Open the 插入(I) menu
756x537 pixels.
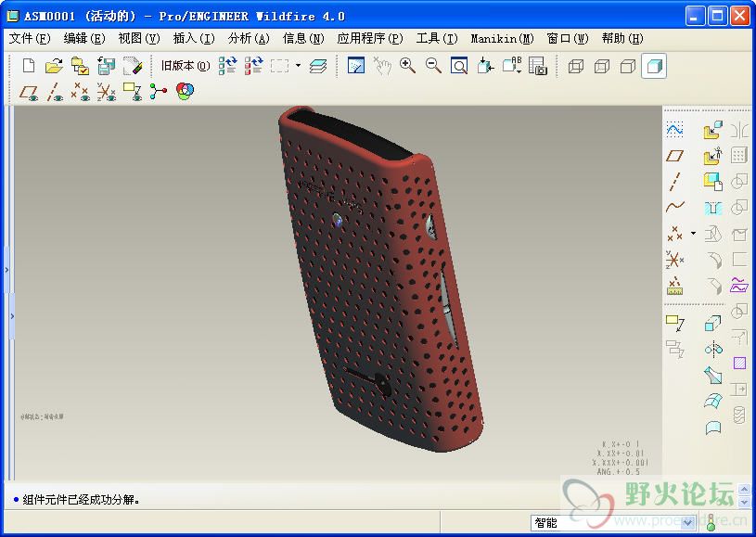pos(194,38)
